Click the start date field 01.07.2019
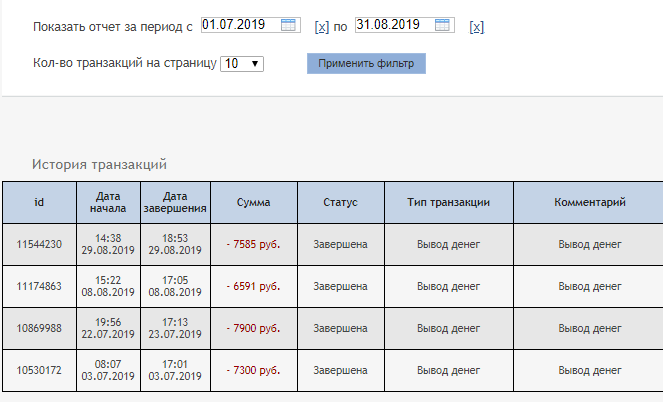The image size is (663, 402). 238,25
